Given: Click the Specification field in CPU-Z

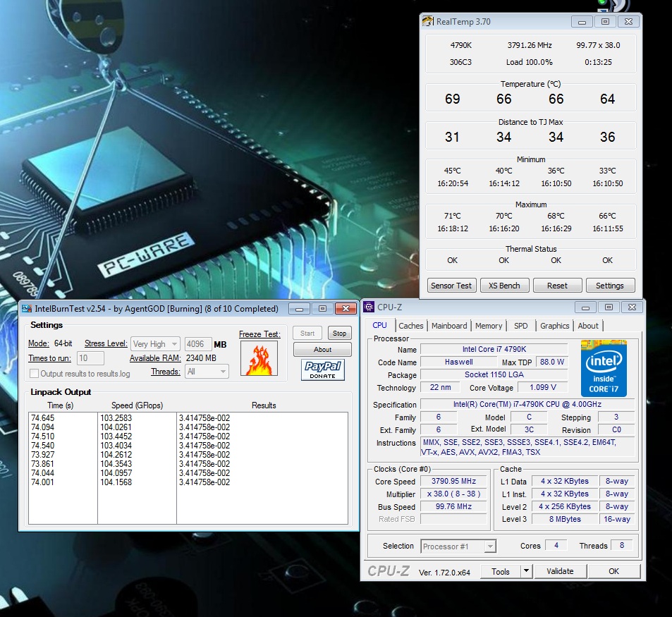Looking at the screenshot, I should click(527, 405).
